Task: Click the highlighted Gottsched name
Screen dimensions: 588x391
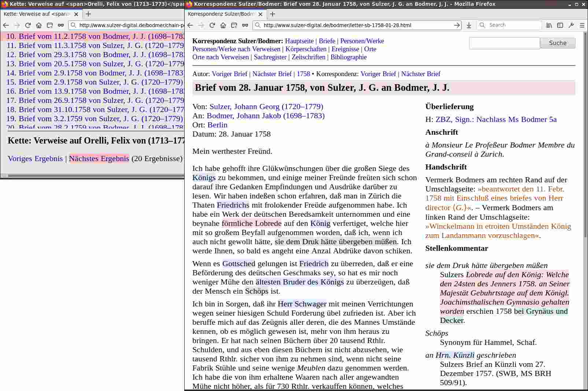Action: click(x=239, y=264)
